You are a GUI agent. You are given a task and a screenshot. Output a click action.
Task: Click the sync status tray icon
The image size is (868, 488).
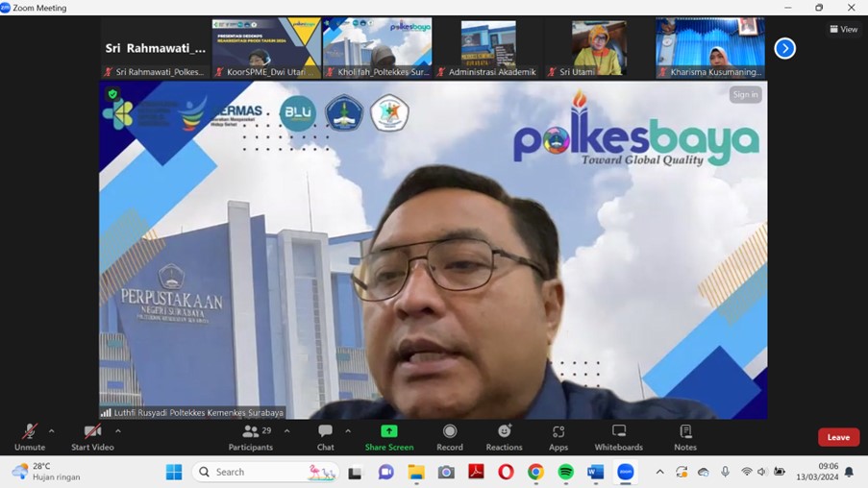coord(682,472)
